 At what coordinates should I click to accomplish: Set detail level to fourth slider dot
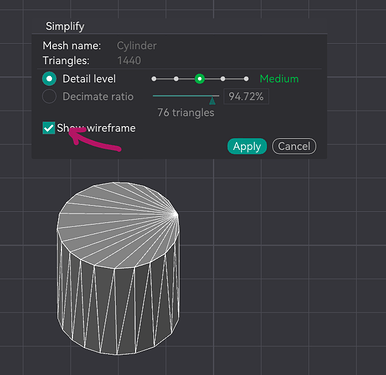click(x=223, y=79)
